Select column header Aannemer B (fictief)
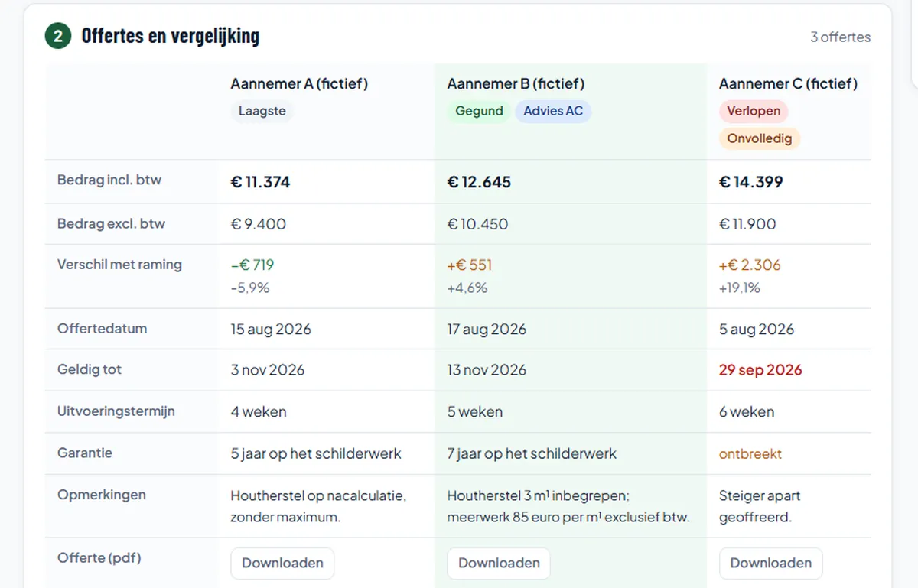The height and width of the screenshot is (588, 918). point(516,83)
